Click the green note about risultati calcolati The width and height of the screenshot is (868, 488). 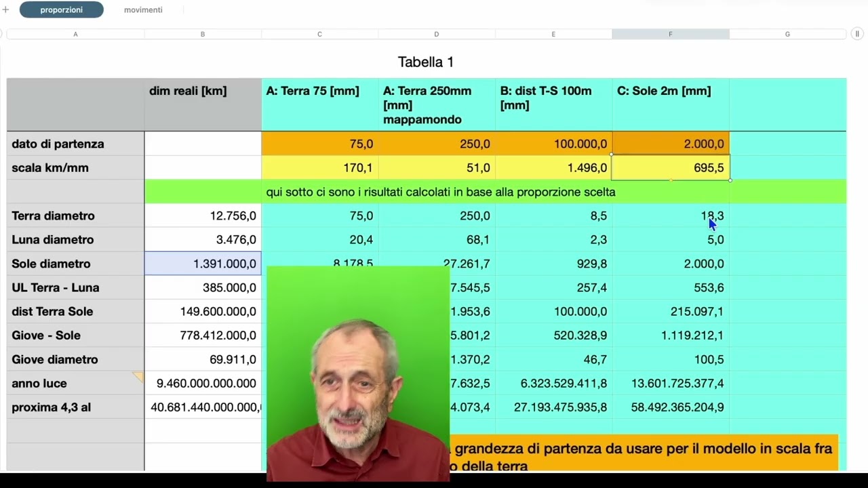pyautogui.click(x=441, y=192)
